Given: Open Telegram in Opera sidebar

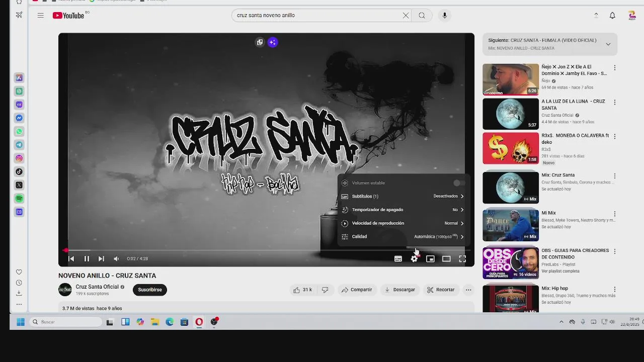Looking at the screenshot, I should tap(19, 145).
